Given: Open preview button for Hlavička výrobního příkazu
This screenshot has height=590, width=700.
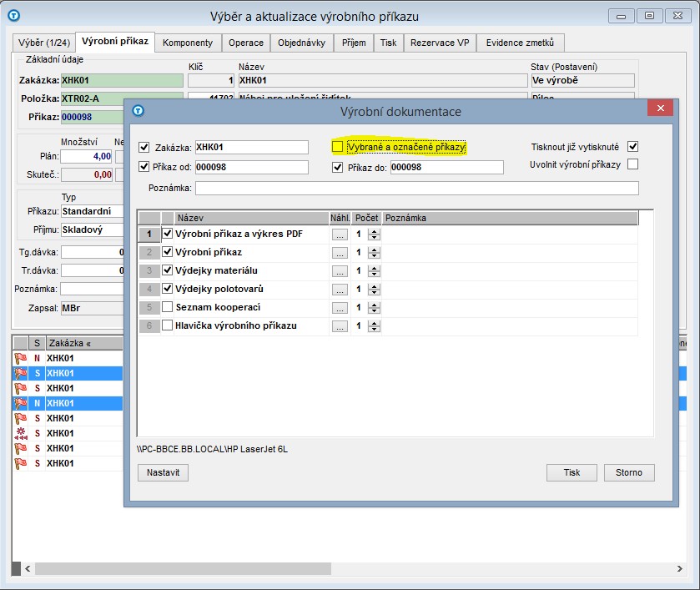Looking at the screenshot, I should coord(340,326).
